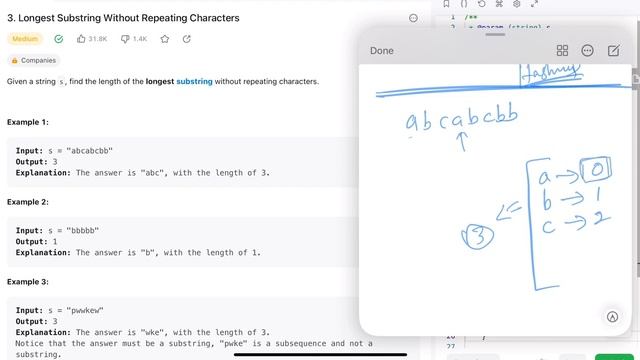Click the Medium difficulty tag

click(25, 39)
